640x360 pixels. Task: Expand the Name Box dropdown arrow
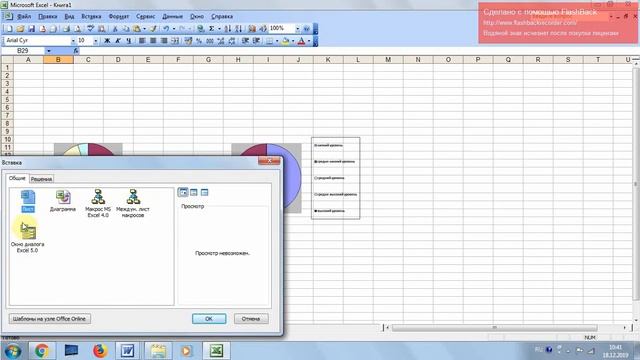tap(49, 51)
